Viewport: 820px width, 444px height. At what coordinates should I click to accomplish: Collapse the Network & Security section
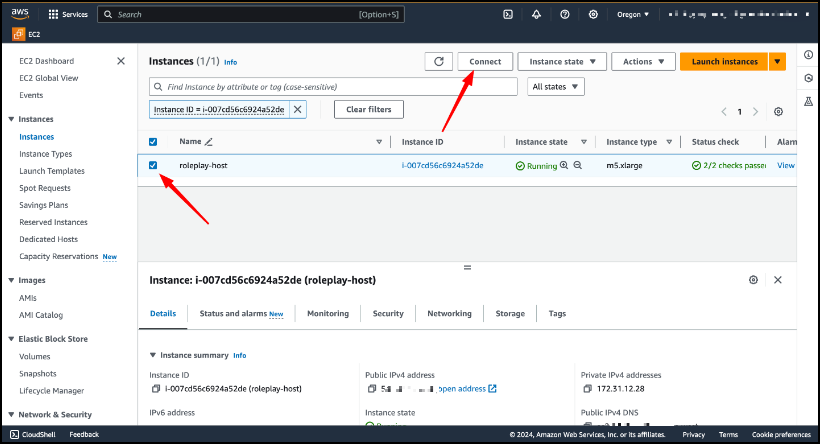coord(11,415)
